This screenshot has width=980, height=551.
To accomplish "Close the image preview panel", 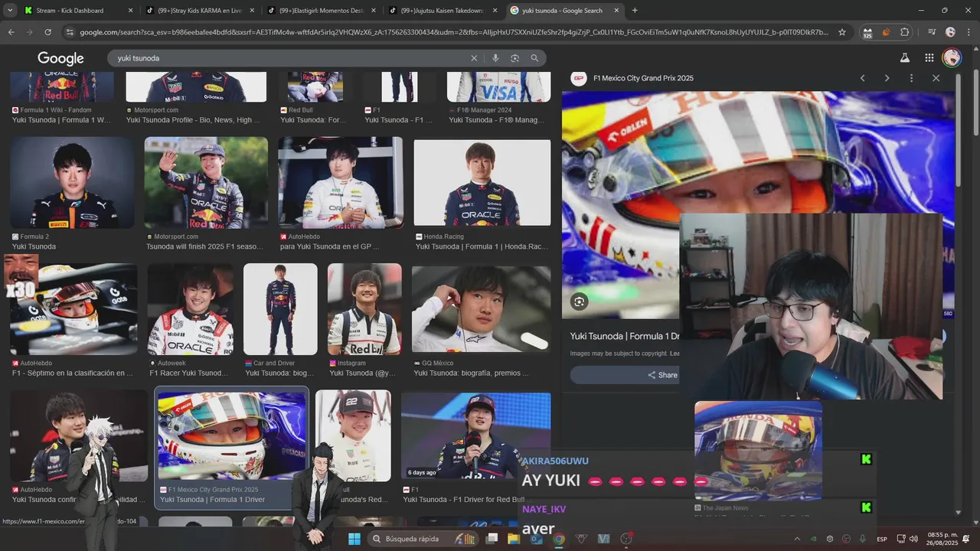I will (x=936, y=78).
